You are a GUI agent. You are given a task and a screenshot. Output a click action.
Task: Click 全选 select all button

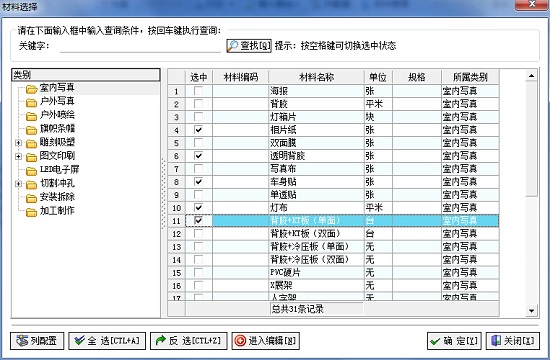(x=107, y=341)
